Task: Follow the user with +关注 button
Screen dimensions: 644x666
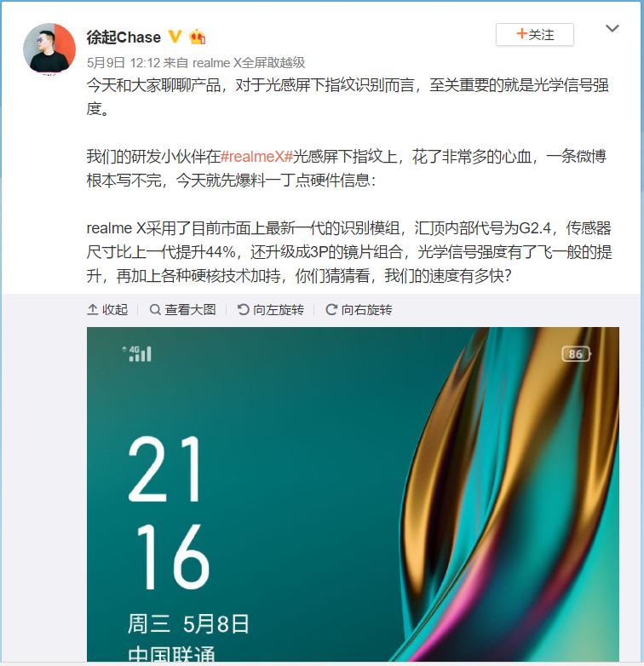Action: 535,34
